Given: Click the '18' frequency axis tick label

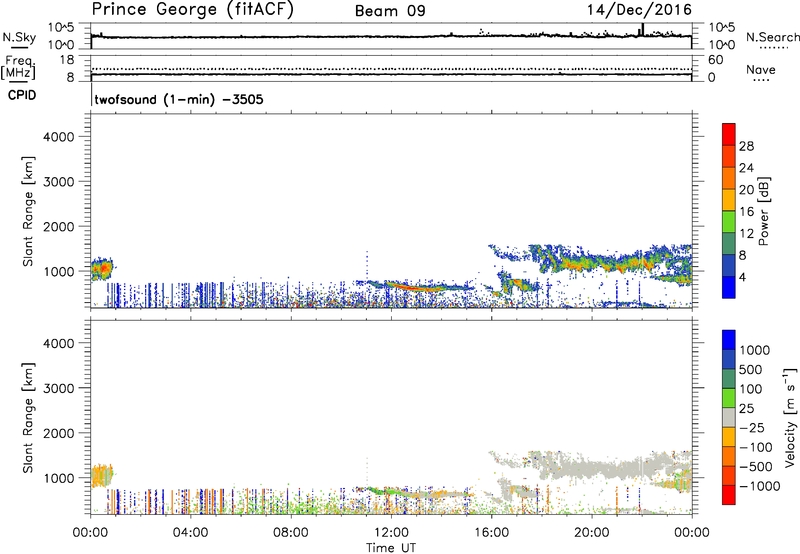Looking at the screenshot, I should [67, 60].
